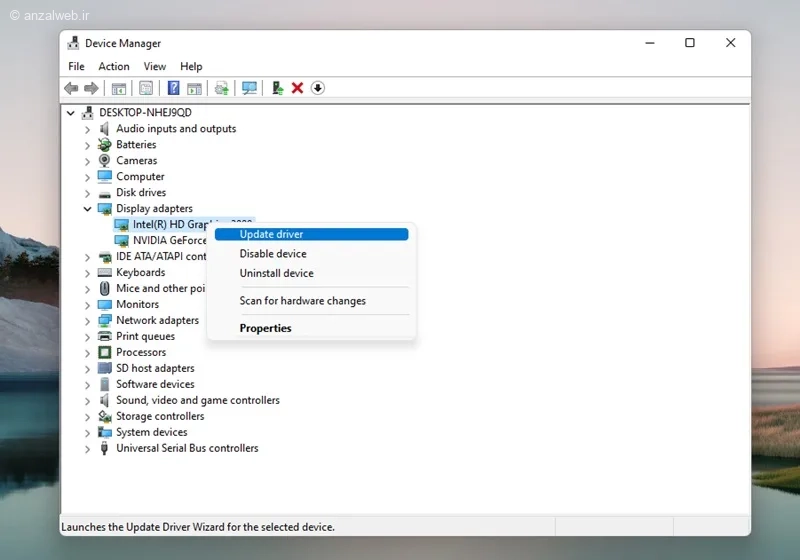The height and width of the screenshot is (560, 800).
Task: Click the scan for hardware changes monitor icon
Action: 249,88
